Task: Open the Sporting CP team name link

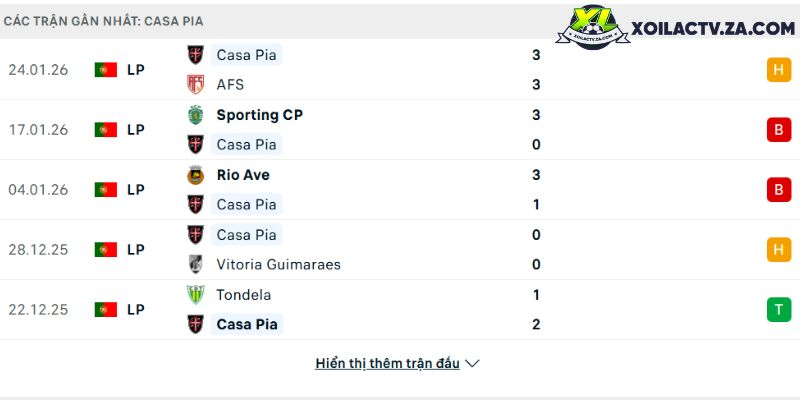Action: (260, 115)
